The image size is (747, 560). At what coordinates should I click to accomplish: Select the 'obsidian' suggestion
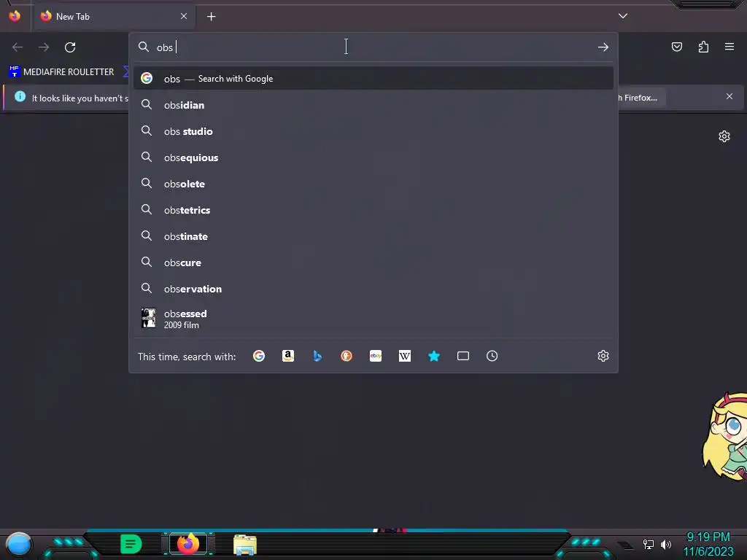373,105
